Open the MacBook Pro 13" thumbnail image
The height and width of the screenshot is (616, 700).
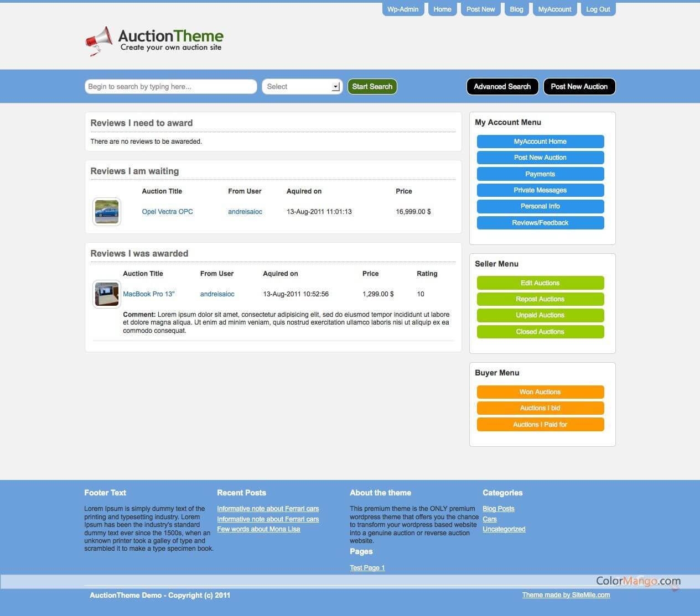coord(107,294)
